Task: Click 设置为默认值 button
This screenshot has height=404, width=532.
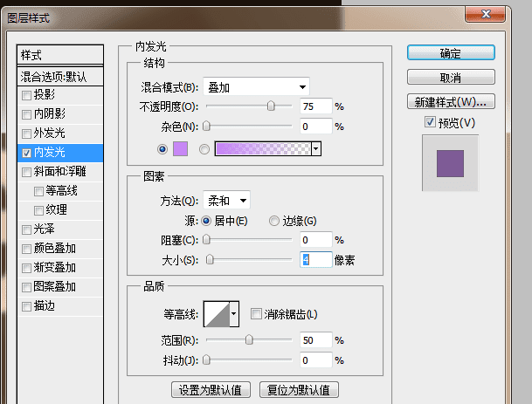Action: click(211, 390)
